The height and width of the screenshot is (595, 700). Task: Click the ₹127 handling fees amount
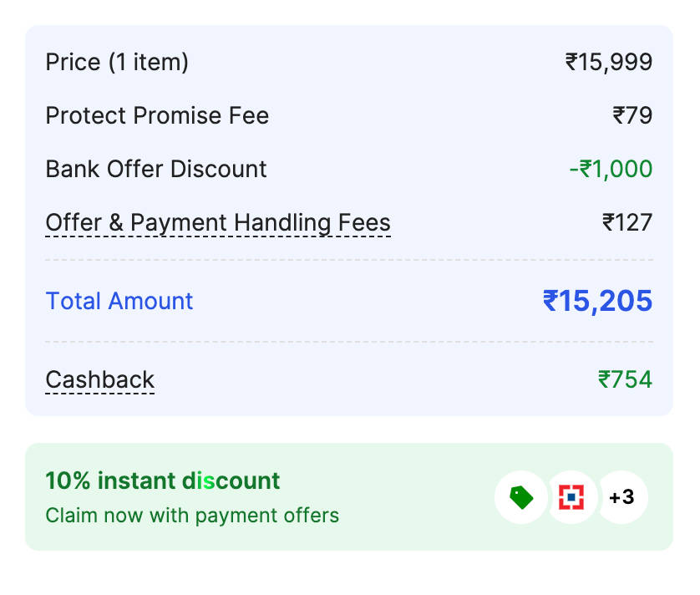(x=627, y=223)
